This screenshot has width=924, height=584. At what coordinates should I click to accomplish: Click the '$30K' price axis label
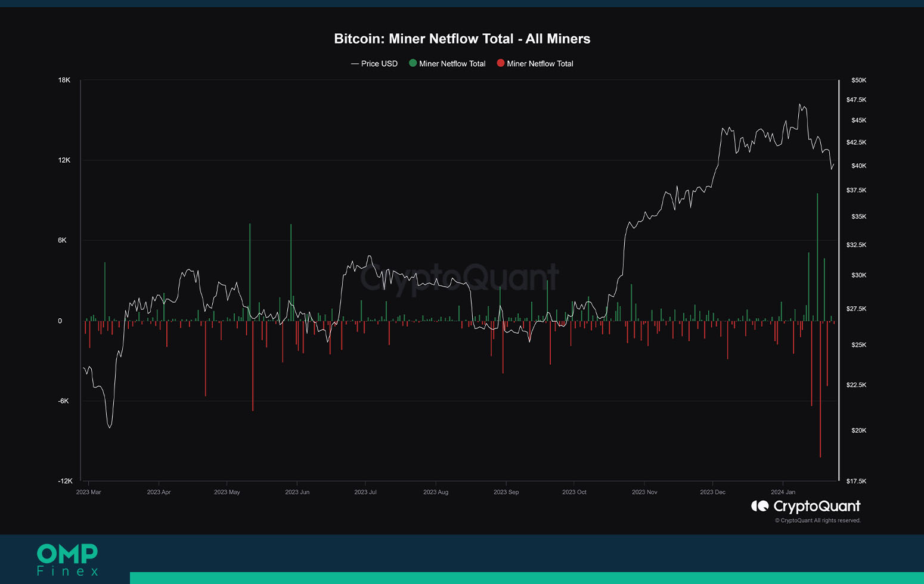coord(859,275)
